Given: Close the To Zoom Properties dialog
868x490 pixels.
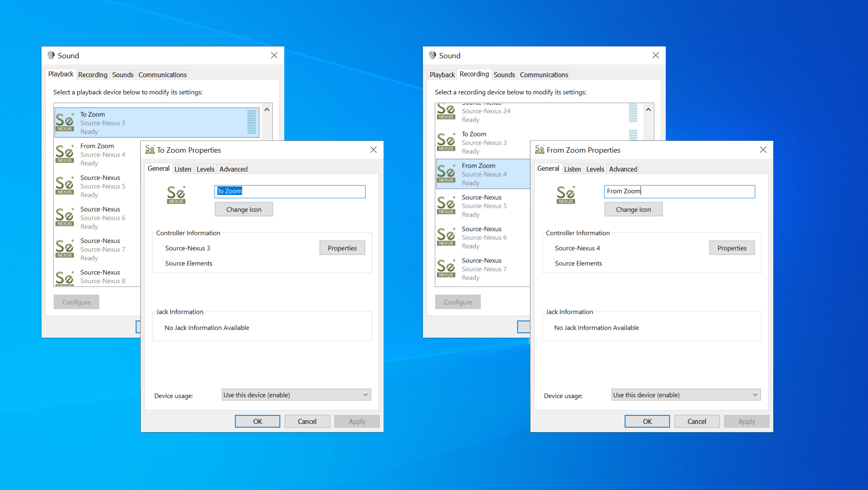Looking at the screenshot, I should (x=373, y=150).
